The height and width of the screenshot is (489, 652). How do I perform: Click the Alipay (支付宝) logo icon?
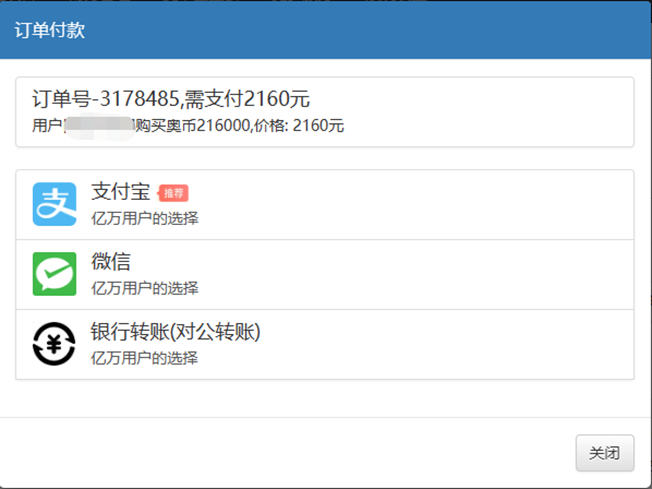[x=54, y=204]
